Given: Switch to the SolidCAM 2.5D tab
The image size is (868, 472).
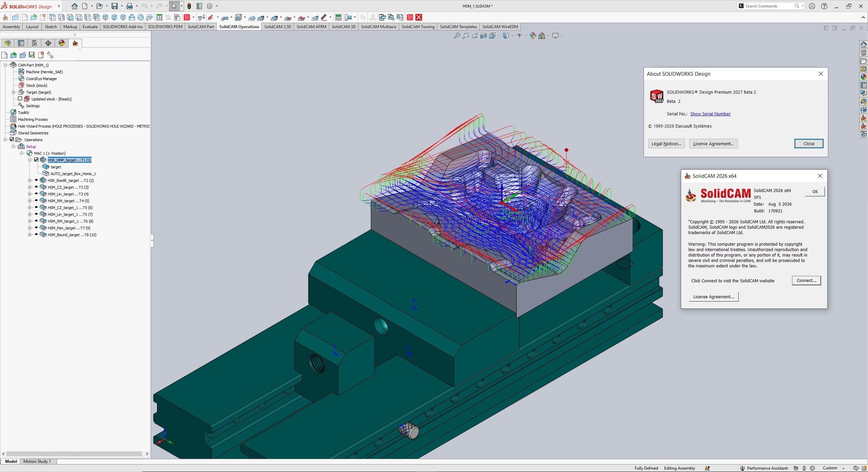Looking at the screenshot, I should 278,27.
